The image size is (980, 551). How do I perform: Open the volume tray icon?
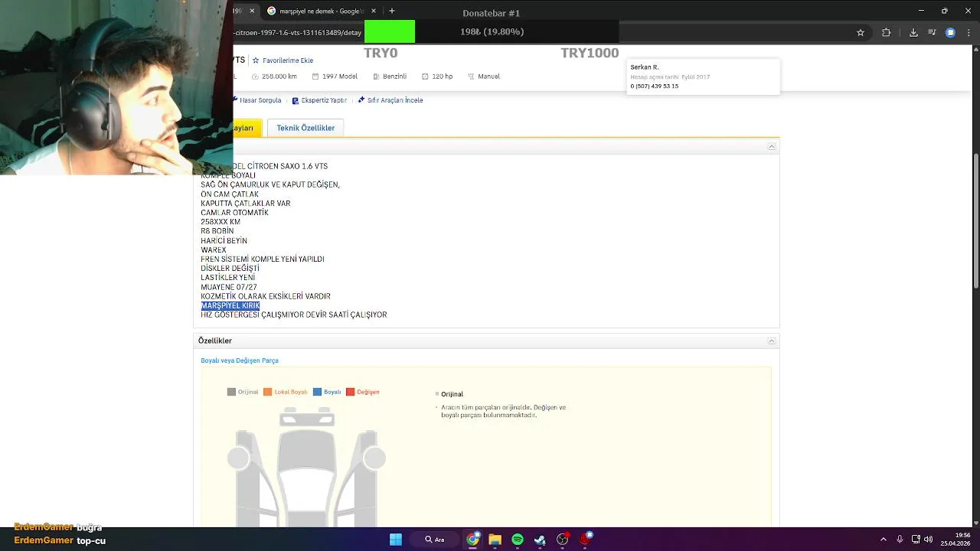tap(929, 540)
